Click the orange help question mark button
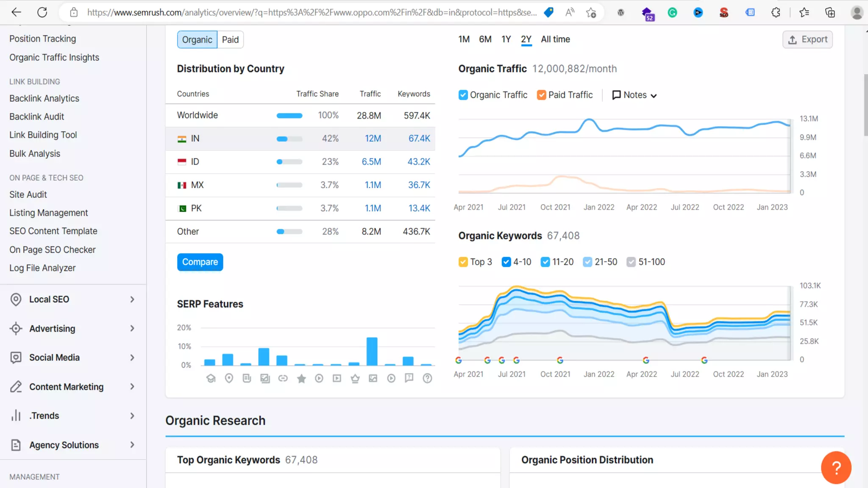Viewport: 868px width, 488px height. tap(836, 468)
